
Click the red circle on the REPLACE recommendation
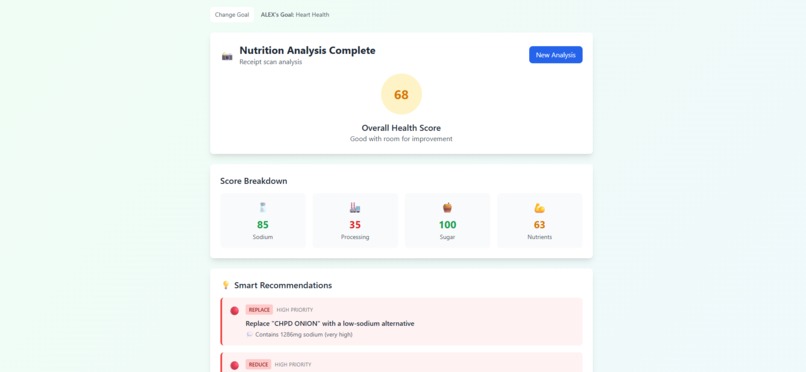[234, 311]
